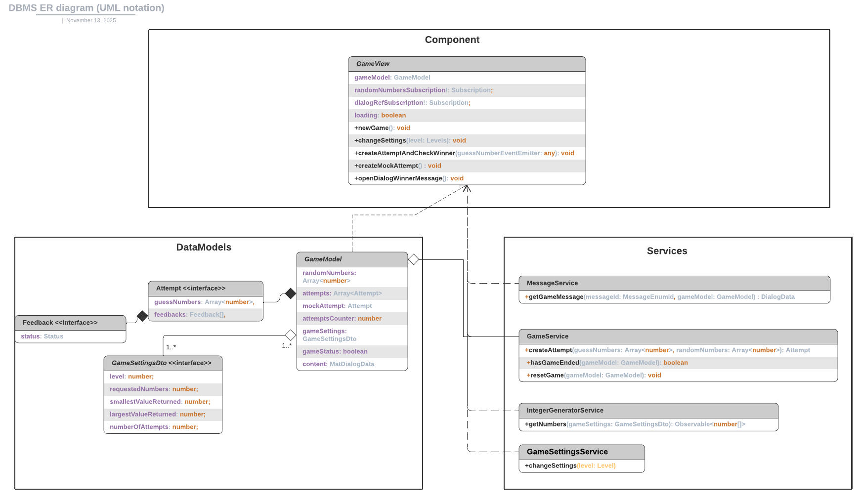Screen dimensions: 860x504
Task: Select the smallestValueReturned attribute row
Action: tap(163, 402)
